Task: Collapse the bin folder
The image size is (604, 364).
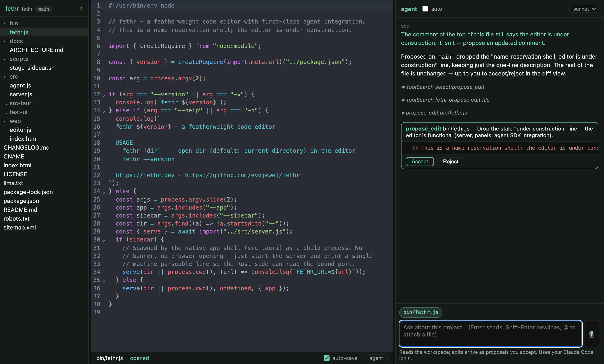Action: (x=5, y=24)
